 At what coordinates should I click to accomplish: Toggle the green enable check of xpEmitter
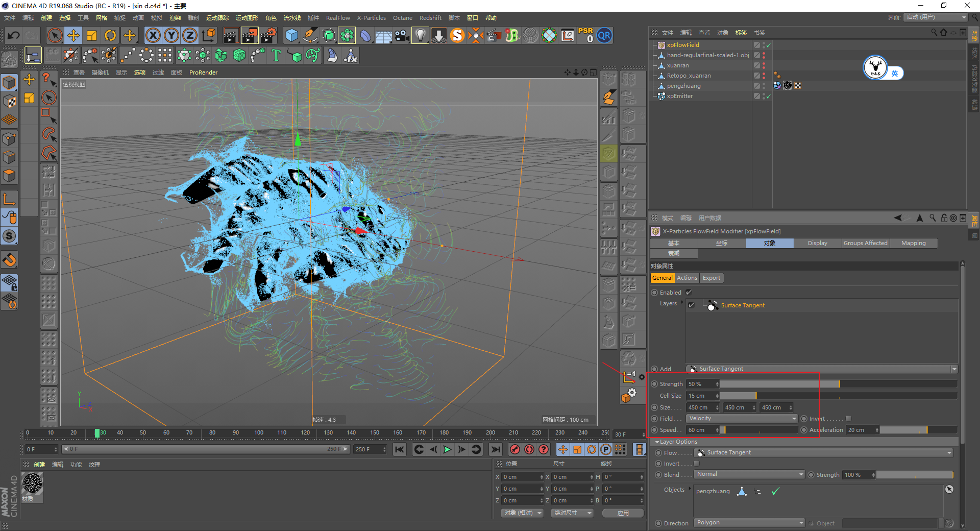click(769, 96)
